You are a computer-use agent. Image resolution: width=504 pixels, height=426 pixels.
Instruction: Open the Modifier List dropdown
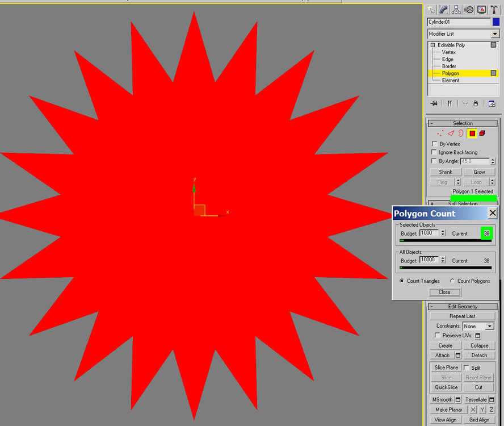tap(495, 34)
